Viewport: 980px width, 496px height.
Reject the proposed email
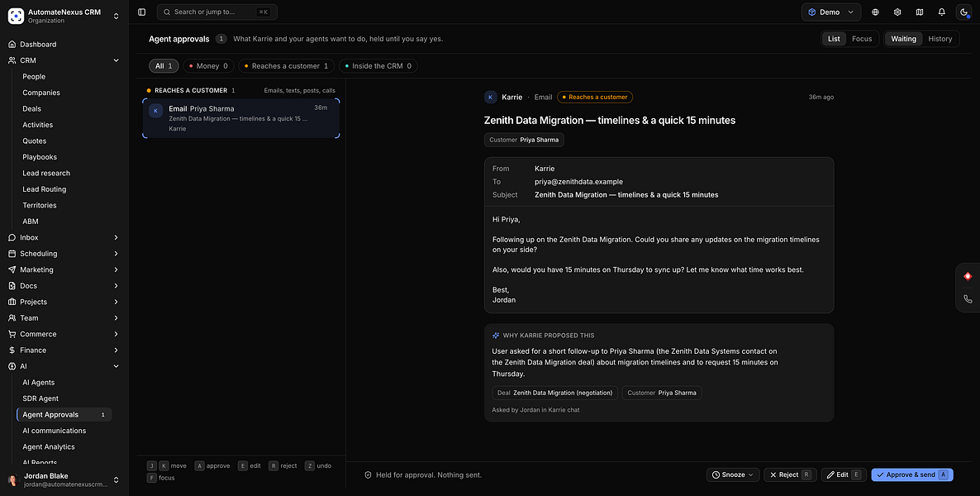[x=790, y=475]
